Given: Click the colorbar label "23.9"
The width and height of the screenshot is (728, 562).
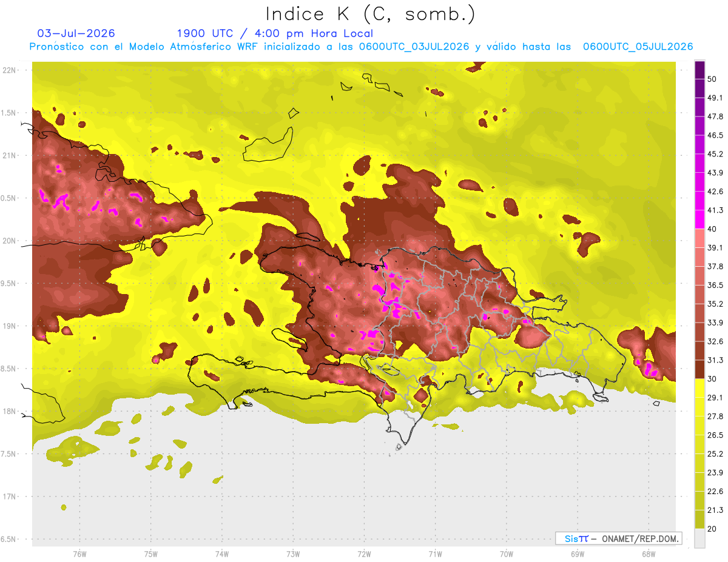Looking at the screenshot, I should tap(715, 473).
